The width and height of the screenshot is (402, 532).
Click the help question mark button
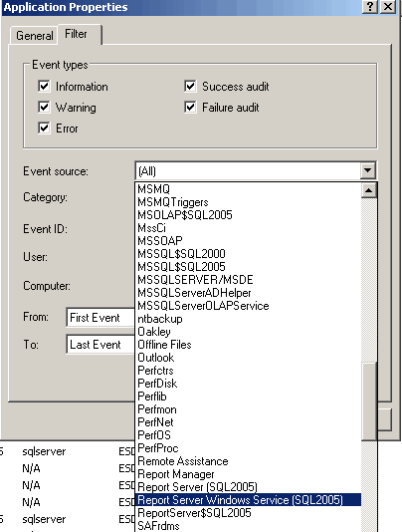(370, 6)
